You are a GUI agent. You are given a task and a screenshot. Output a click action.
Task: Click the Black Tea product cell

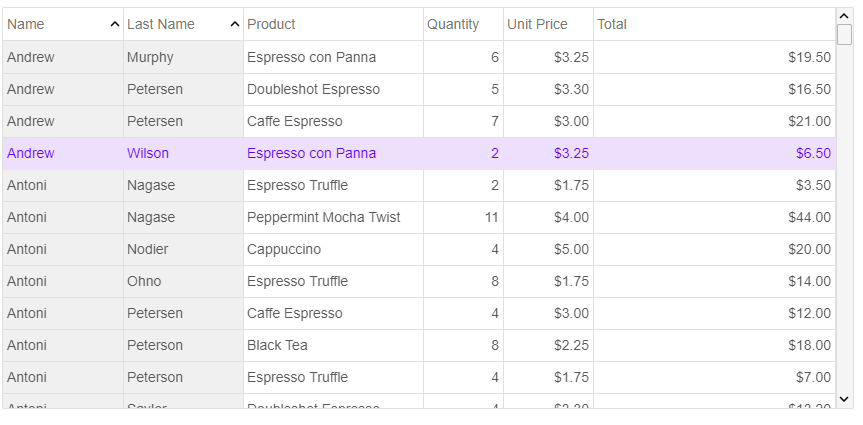(x=333, y=345)
